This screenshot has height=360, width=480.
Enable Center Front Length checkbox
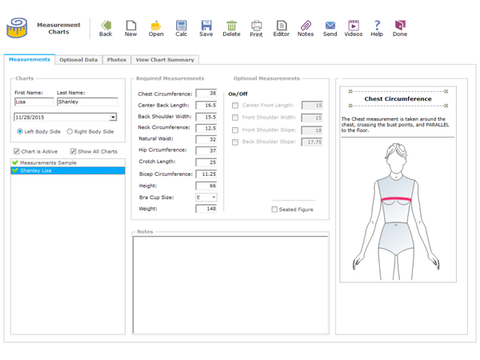pos(235,105)
